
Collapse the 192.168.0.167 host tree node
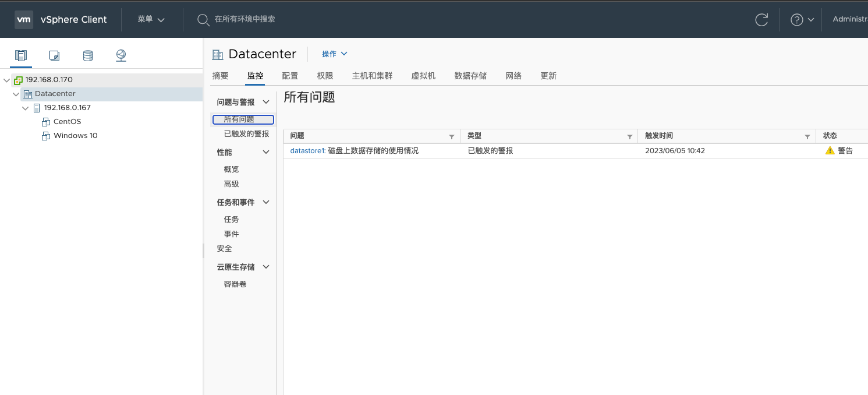26,108
